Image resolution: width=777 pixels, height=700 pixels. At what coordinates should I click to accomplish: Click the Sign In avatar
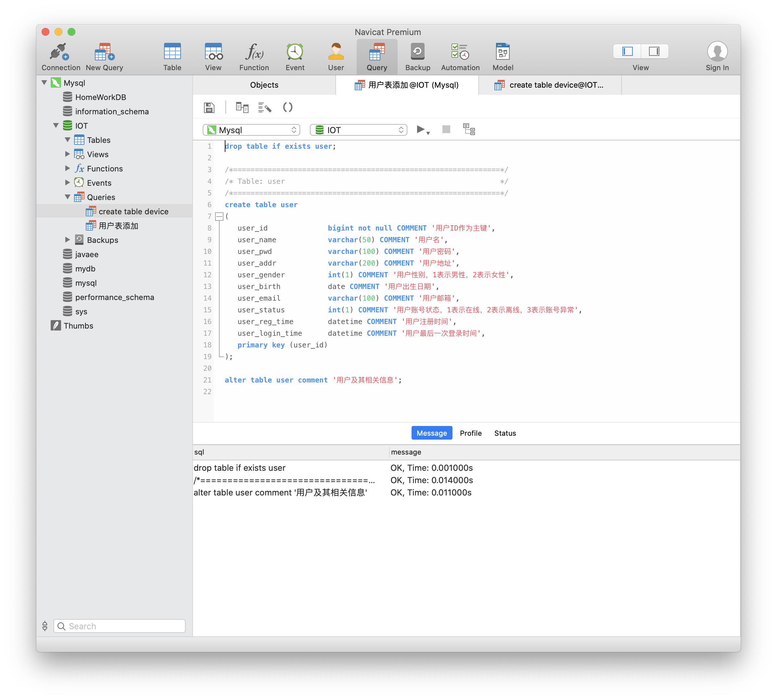(717, 52)
